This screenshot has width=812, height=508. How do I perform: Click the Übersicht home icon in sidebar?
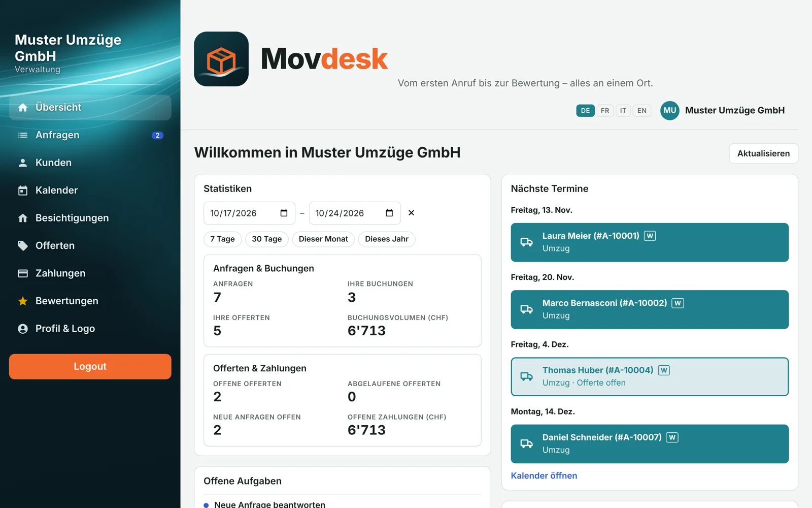[x=23, y=108]
